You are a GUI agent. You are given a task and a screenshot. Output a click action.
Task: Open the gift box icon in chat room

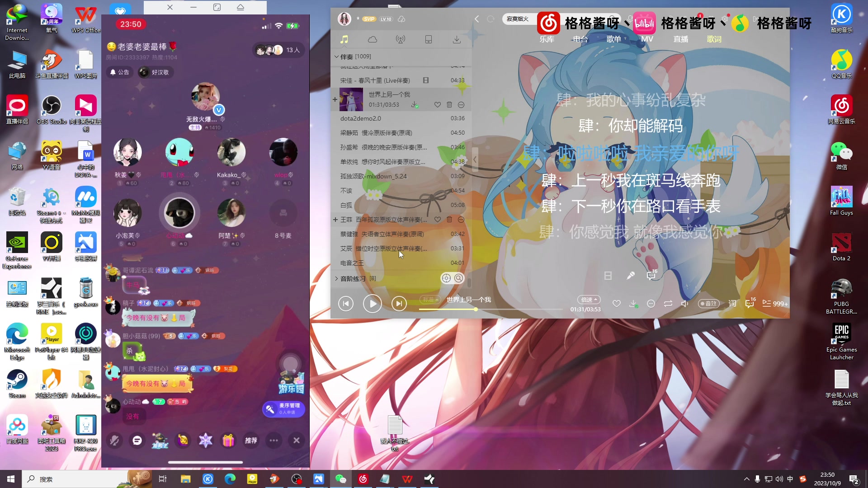pyautogui.click(x=228, y=441)
